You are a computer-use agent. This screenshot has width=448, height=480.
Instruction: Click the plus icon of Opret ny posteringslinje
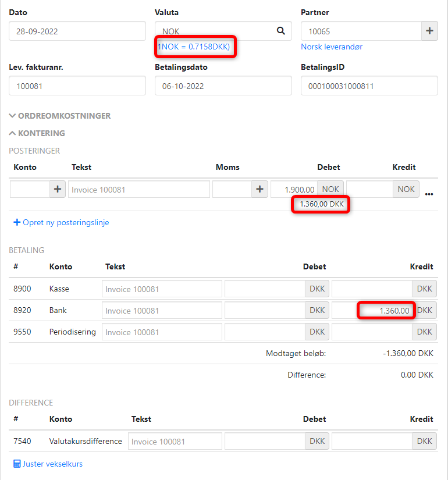click(x=17, y=222)
